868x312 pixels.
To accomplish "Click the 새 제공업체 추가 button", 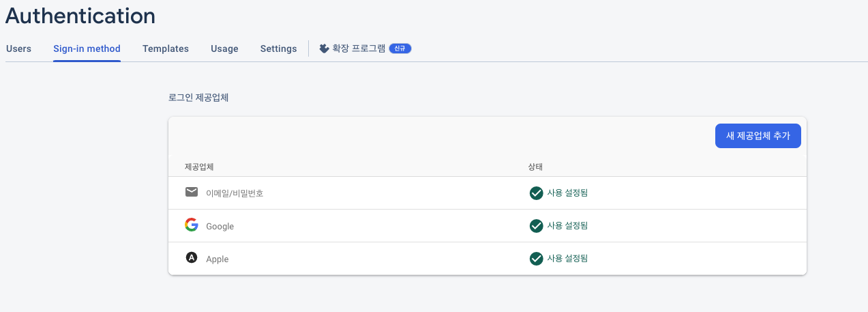I will click(x=758, y=136).
